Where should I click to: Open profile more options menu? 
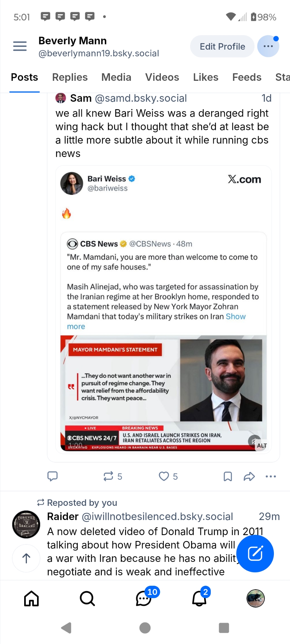point(268,46)
